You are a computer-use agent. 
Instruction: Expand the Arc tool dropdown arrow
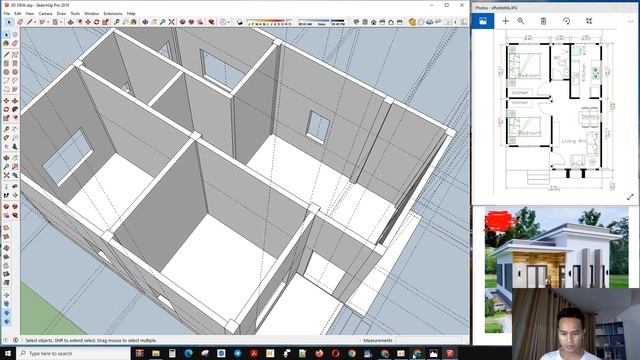48,22
